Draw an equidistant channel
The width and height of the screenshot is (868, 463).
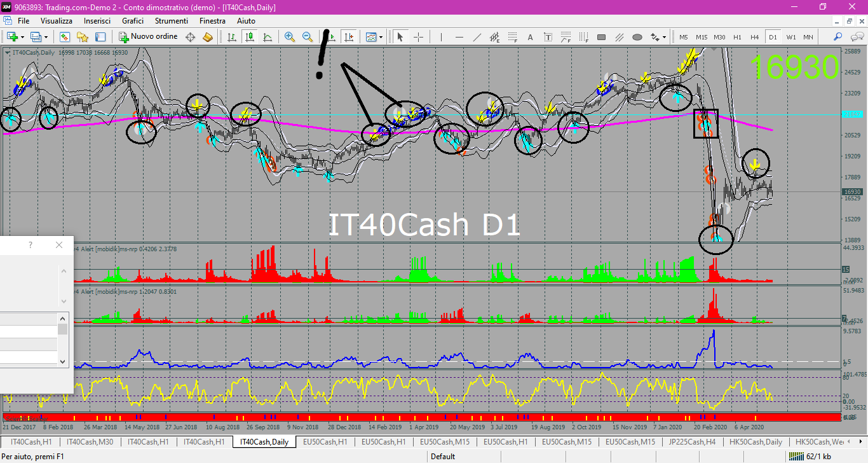(494, 37)
